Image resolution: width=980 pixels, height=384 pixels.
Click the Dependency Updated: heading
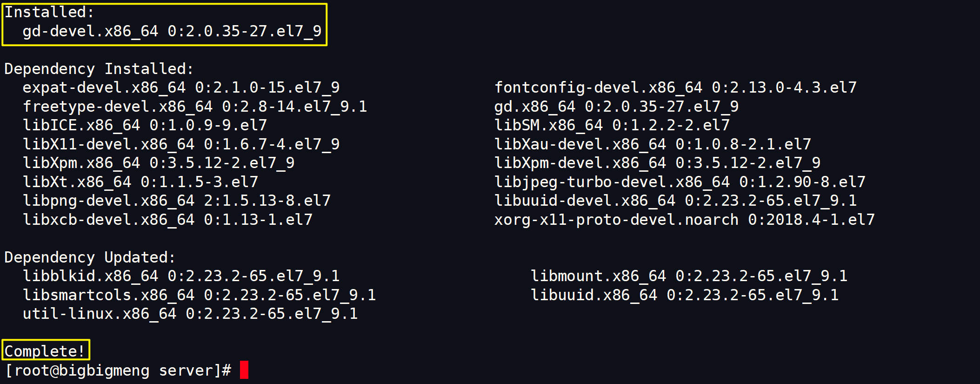point(90,257)
